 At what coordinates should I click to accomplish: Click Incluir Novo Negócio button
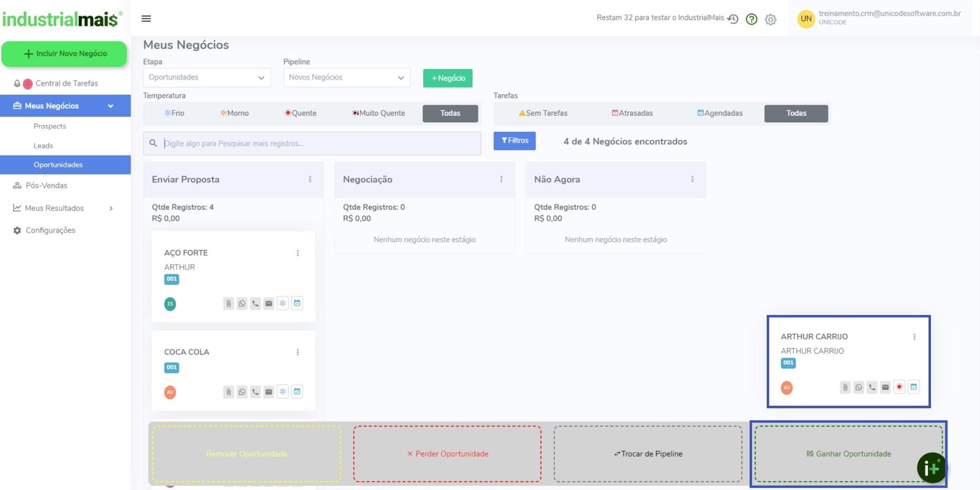tap(64, 54)
